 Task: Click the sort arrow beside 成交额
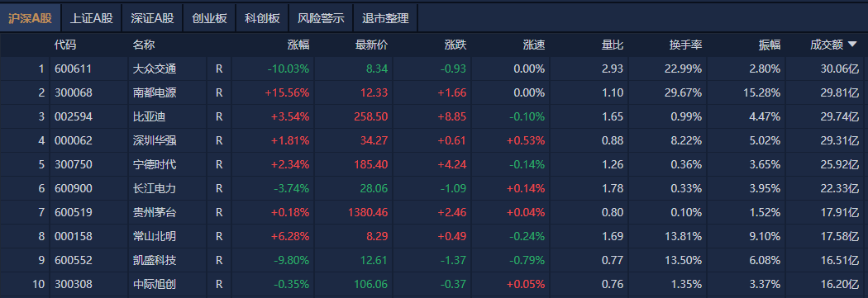(852, 45)
